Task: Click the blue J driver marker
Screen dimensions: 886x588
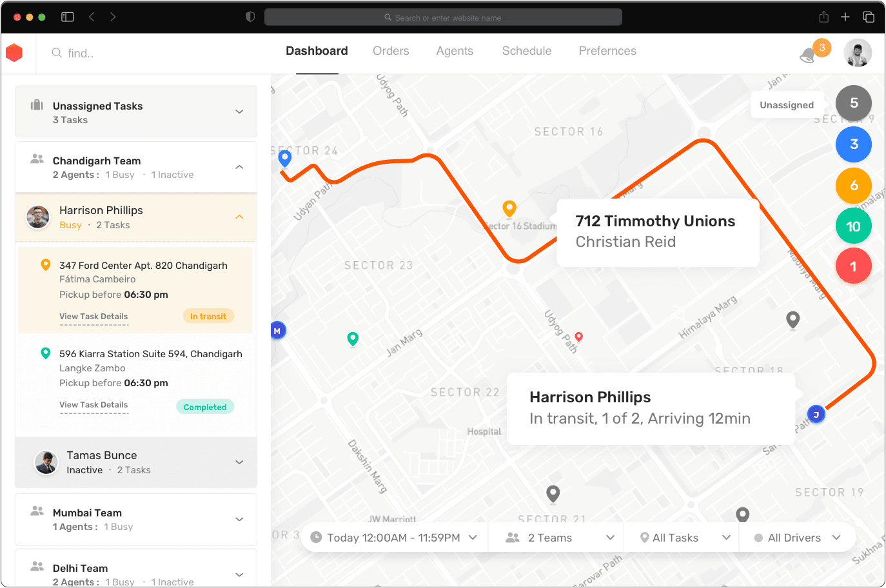Action: (816, 415)
